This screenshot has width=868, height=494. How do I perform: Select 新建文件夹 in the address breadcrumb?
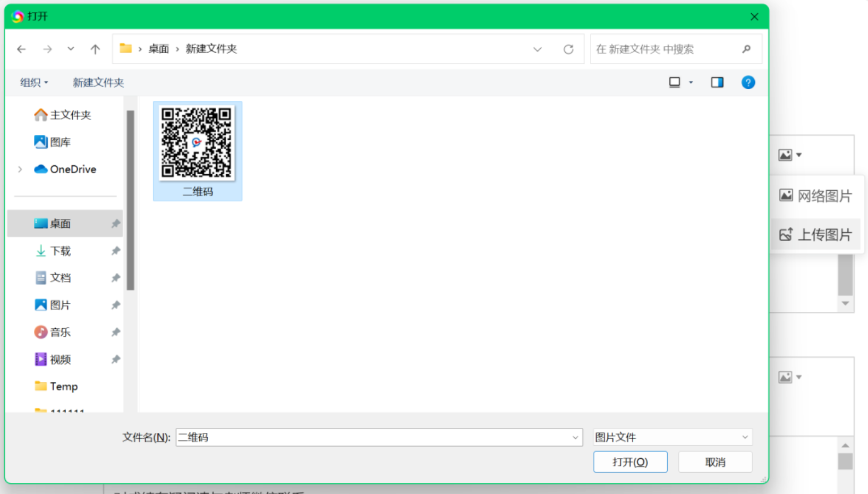tap(211, 49)
